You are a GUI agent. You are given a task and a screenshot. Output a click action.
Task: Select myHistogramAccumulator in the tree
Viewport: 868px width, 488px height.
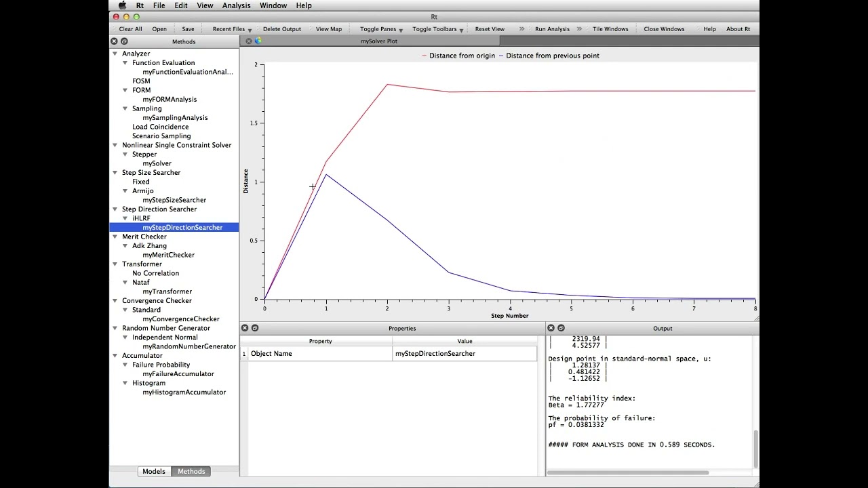(184, 392)
